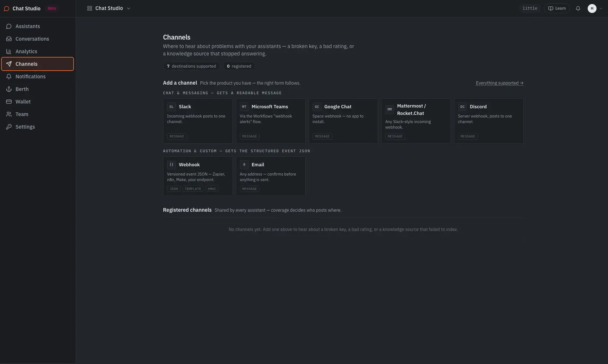This screenshot has width=608, height=364.
Task: Click the Webhook curly braces icon
Action: [171, 165]
